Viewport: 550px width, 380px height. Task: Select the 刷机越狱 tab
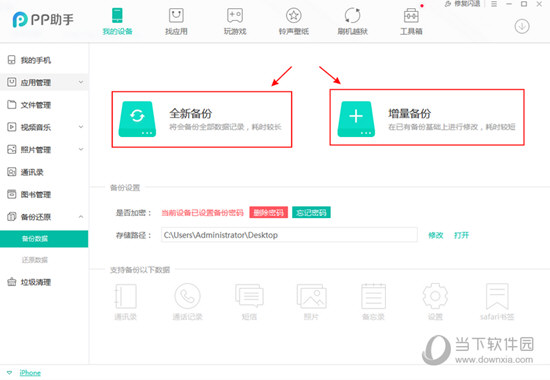point(353,21)
